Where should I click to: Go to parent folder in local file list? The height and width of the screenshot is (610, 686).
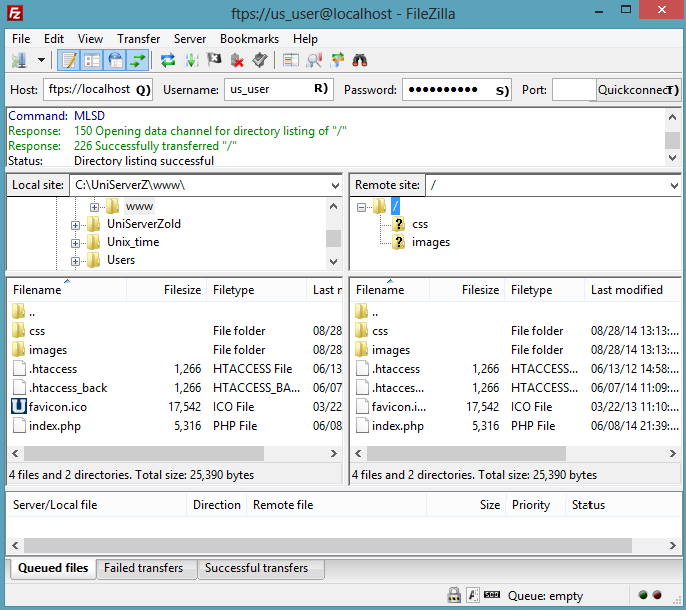tap(32, 312)
